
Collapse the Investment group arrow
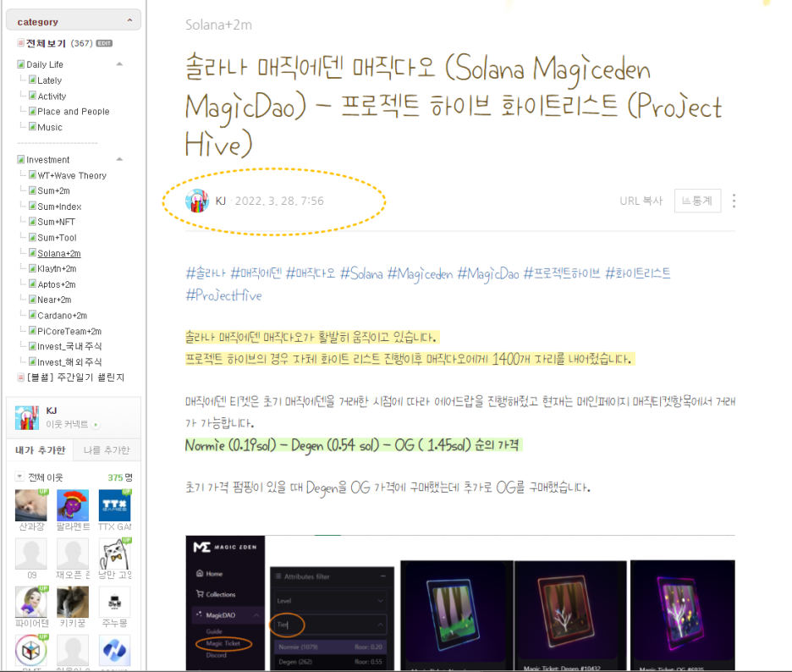(x=119, y=159)
